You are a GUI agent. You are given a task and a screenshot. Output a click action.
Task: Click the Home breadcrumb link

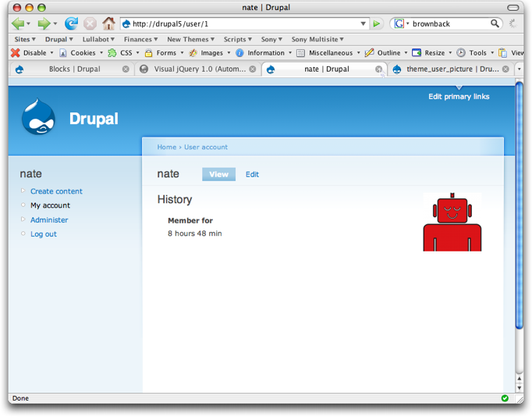tap(167, 147)
